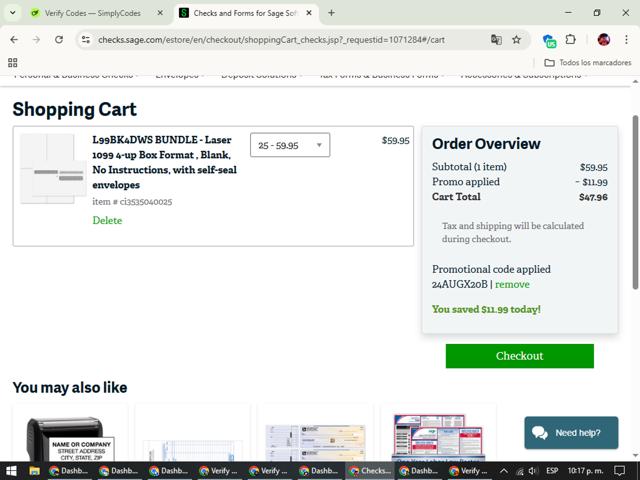Click the business checks product thumbnail
This screenshot has height=480, width=640.
click(315, 443)
